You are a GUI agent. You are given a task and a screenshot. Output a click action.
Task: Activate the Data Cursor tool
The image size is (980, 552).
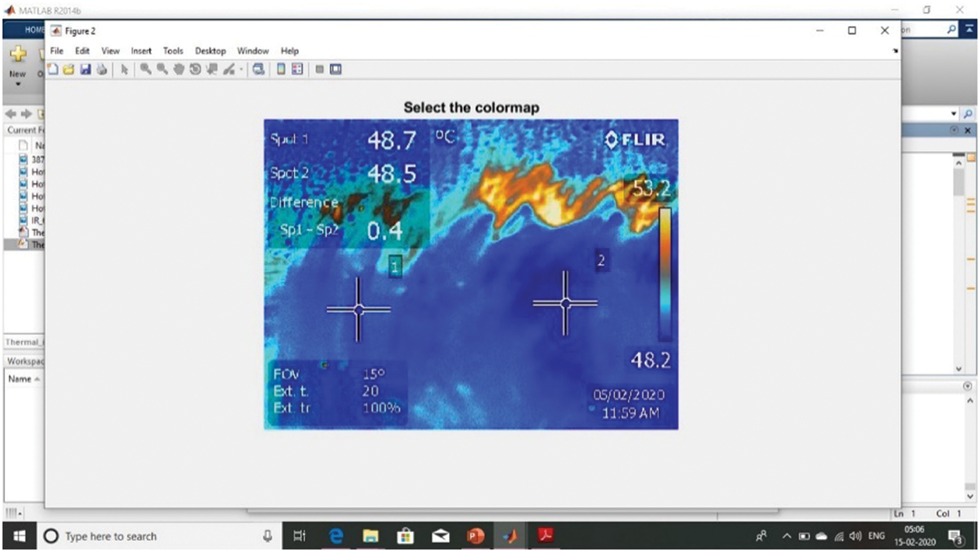[x=211, y=69]
